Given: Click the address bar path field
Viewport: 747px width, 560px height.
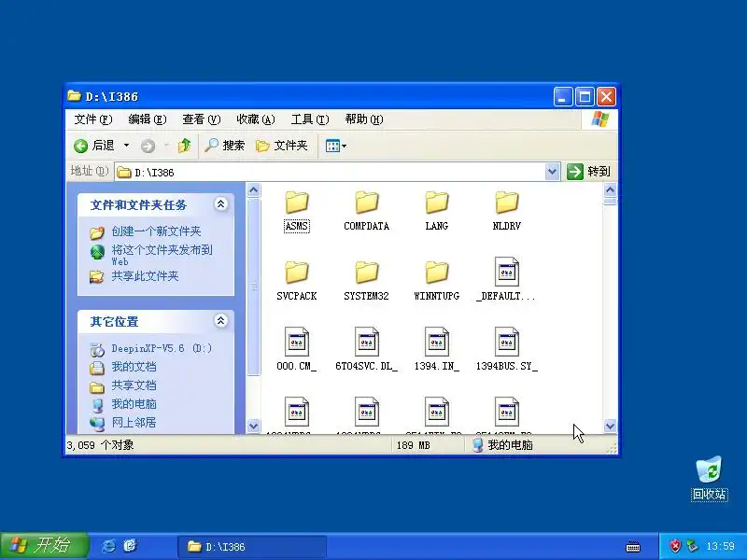Looking at the screenshot, I should point(331,172).
